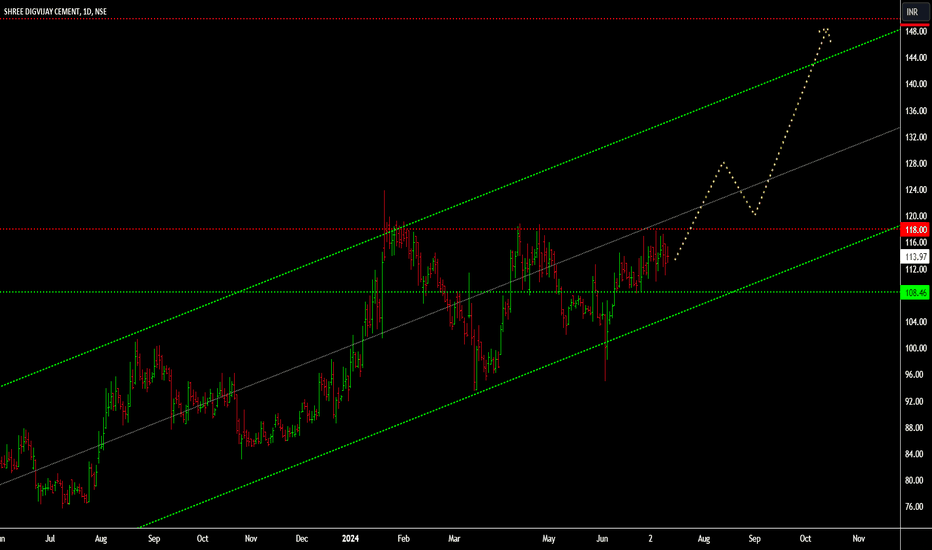Click the Mar label on time axis
932x550 pixels.
pos(454,539)
